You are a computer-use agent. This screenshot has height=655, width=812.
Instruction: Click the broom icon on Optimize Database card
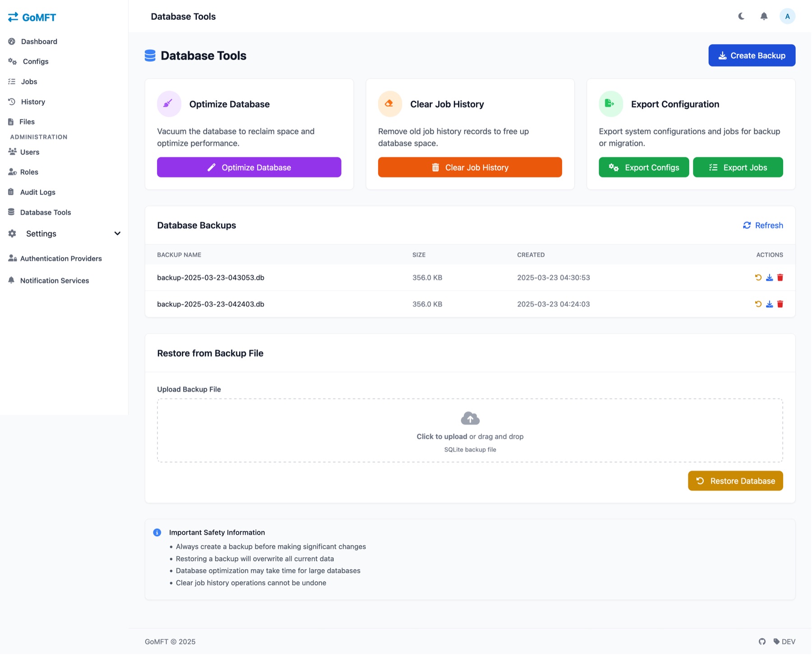point(169,104)
